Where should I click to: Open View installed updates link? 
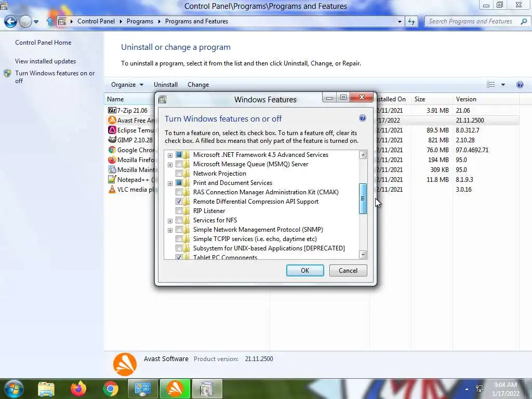click(46, 61)
